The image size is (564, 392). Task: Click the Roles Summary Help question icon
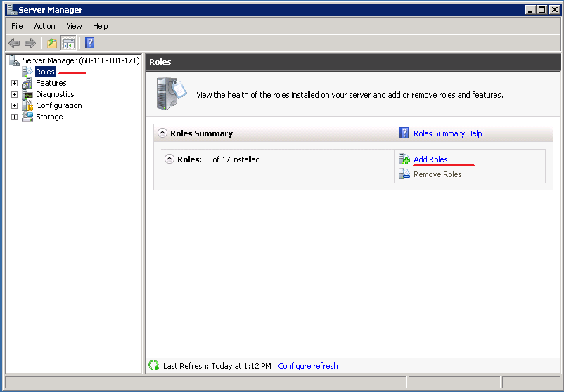click(x=404, y=133)
